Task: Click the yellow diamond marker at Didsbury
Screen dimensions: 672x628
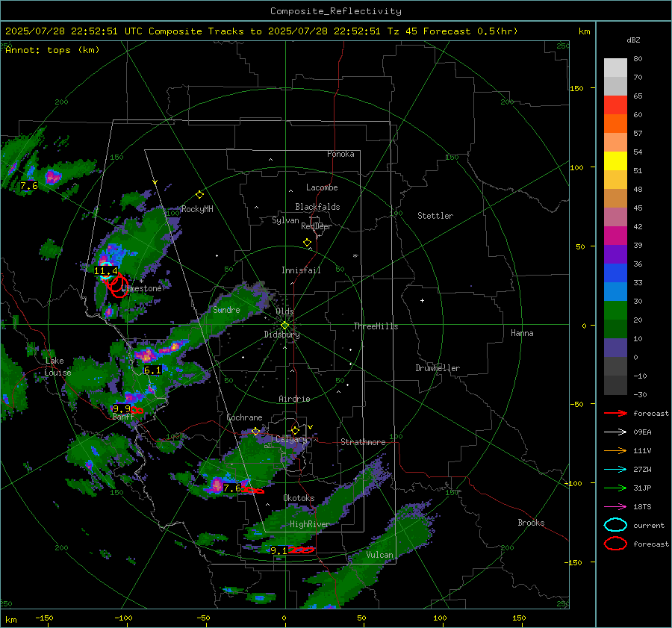Action: click(x=284, y=326)
